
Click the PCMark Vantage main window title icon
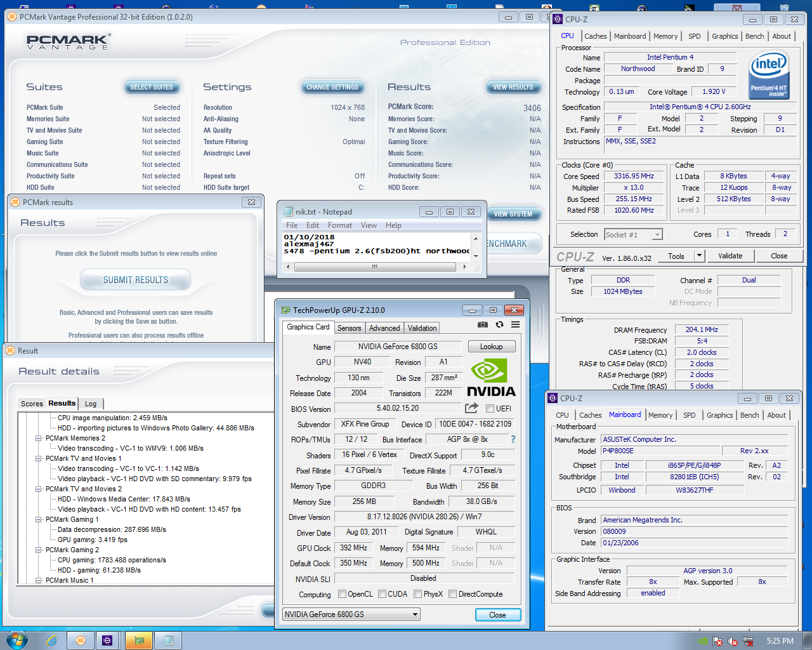(x=11, y=17)
